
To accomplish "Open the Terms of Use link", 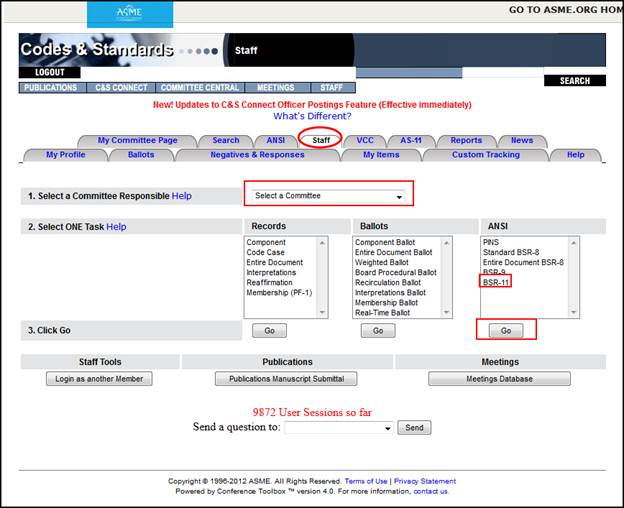I will [x=366, y=481].
